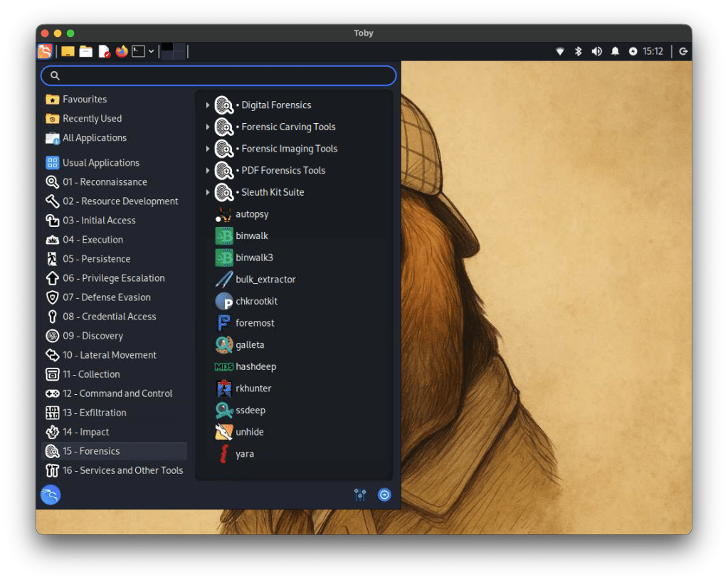Viewport: 728px width, 582px height.
Task: Open Firefox from the top panel
Action: (122, 51)
